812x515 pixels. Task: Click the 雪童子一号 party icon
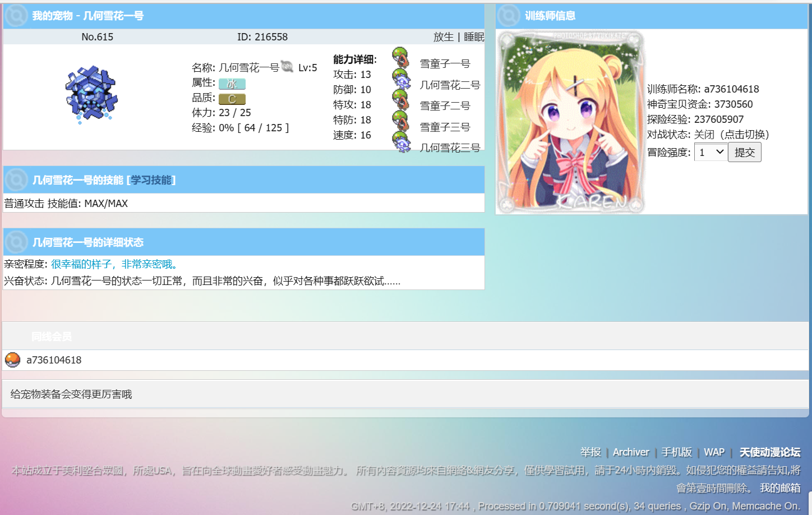[x=400, y=58]
